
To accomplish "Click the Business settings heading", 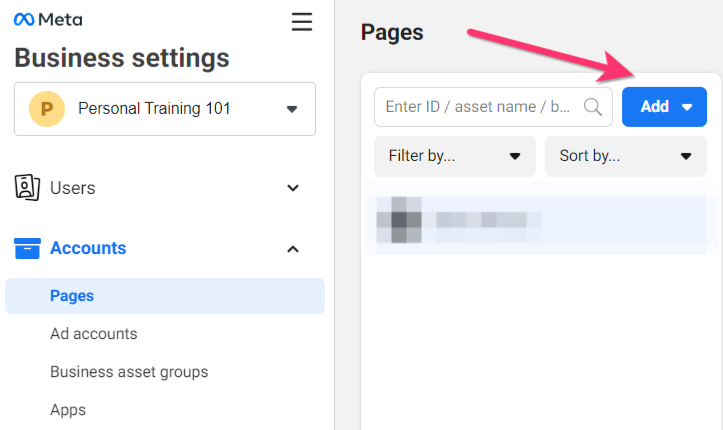I will click(122, 58).
